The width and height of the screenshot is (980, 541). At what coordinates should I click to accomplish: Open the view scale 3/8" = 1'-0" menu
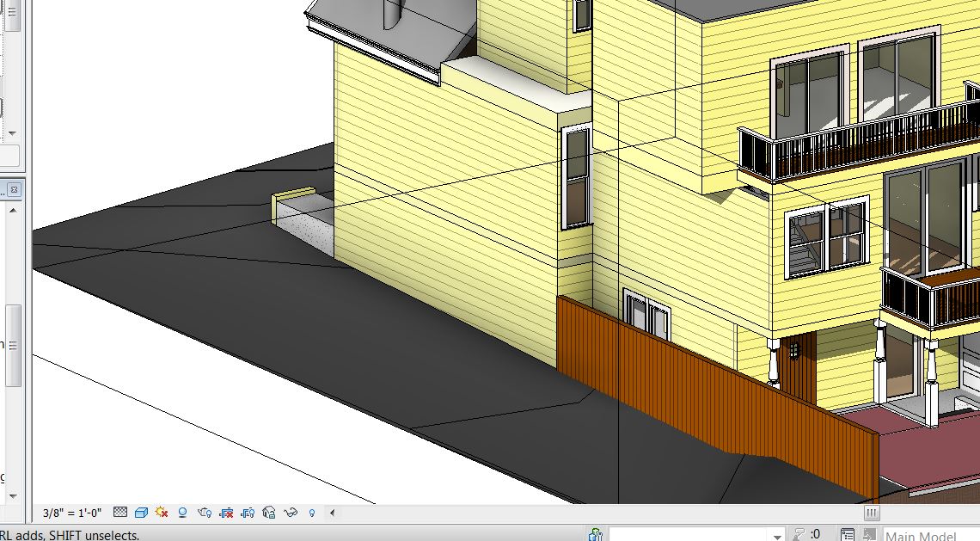coord(72,513)
